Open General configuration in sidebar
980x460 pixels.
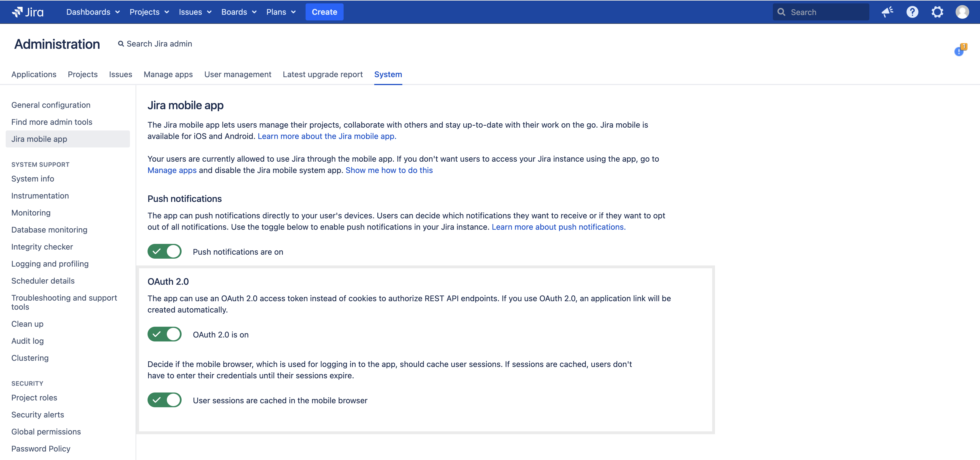(51, 105)
